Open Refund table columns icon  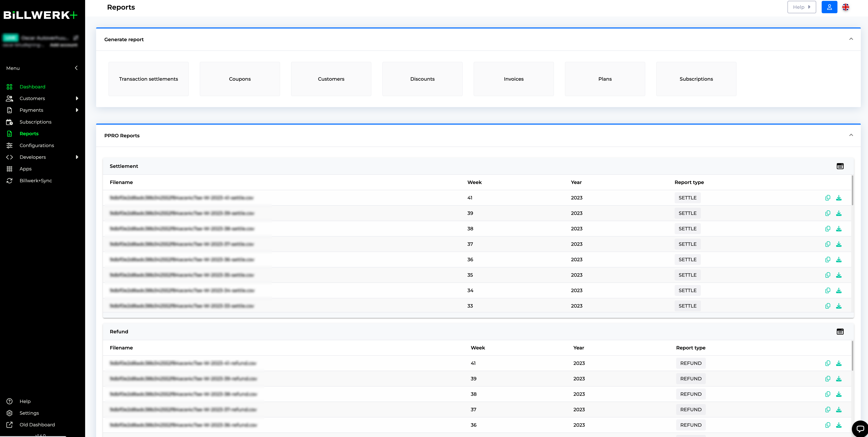coord(840,332)
